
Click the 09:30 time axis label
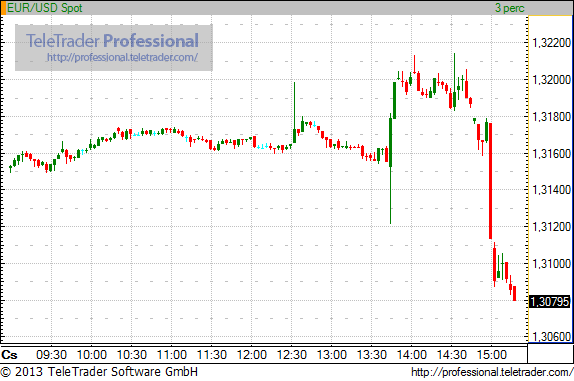coord(52,355)
